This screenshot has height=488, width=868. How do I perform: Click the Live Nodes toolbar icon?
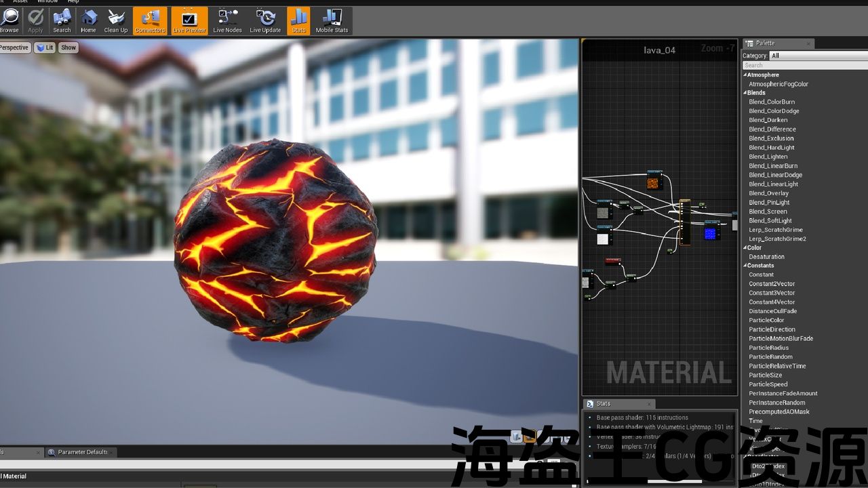tap(227, 21)
